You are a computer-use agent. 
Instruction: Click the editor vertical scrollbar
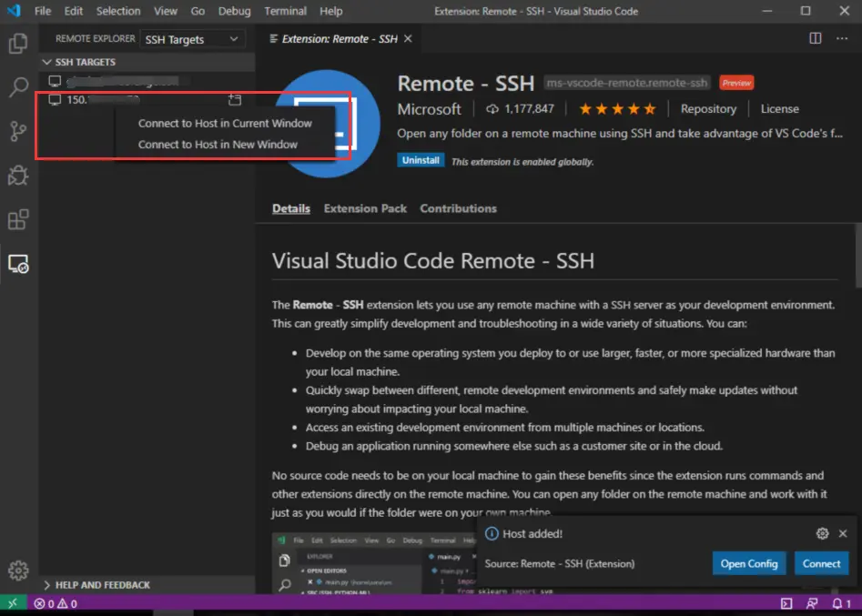[857, 256]
